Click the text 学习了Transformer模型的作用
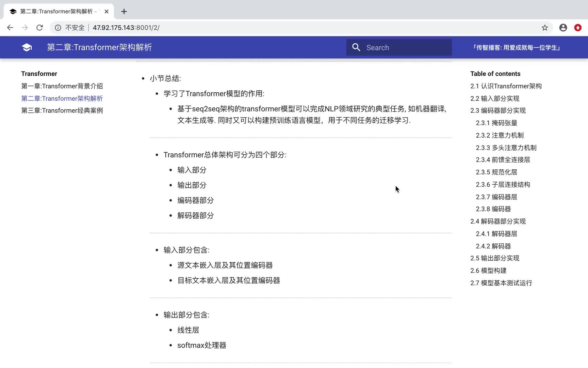 214,94
